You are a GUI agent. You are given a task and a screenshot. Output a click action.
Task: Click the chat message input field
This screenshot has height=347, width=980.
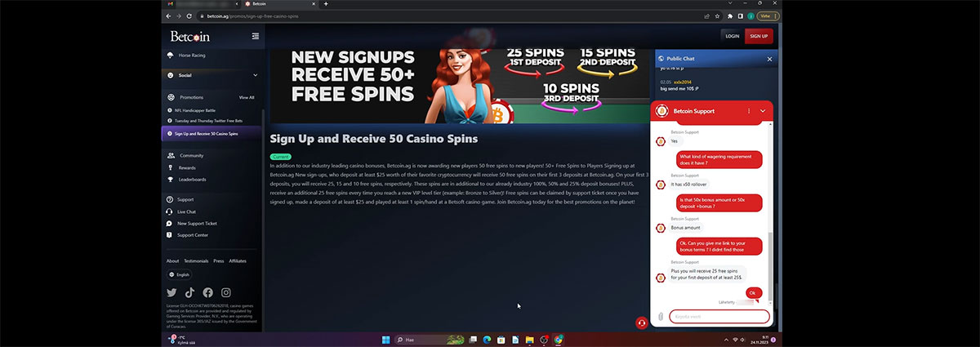pos(719,317)
